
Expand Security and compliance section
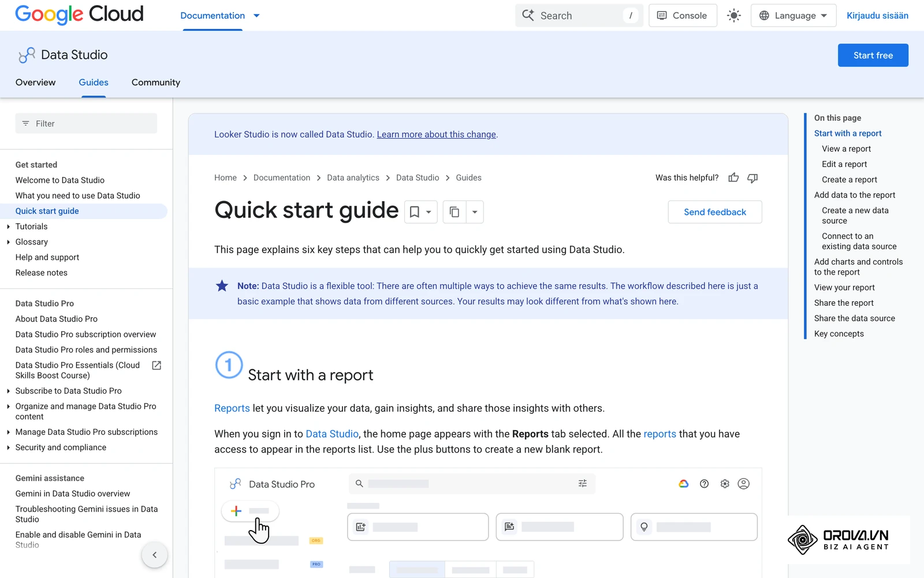(x=8, y=448)
